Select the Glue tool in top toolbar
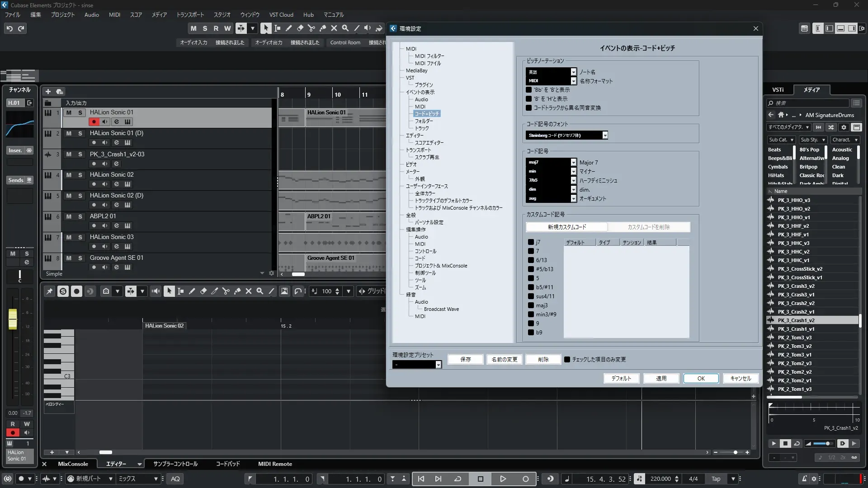 coord(322,28)
